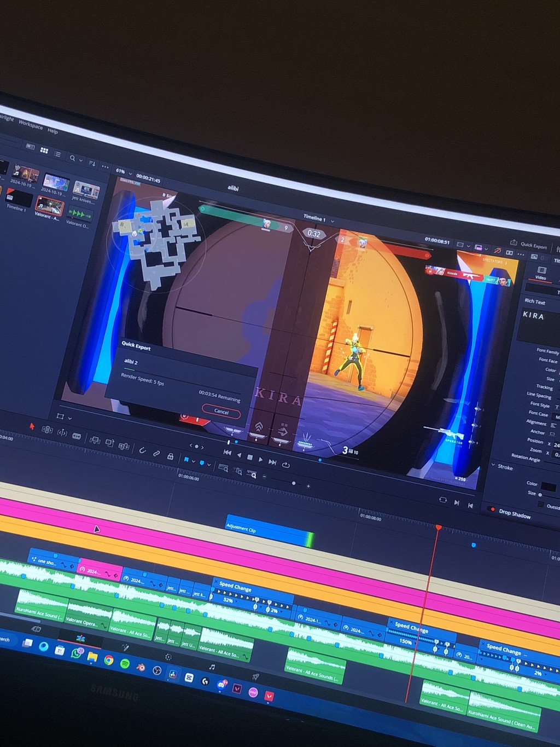The image size is (560, 747).
Task: Open the Workspace menu
Action: [30, 124]
